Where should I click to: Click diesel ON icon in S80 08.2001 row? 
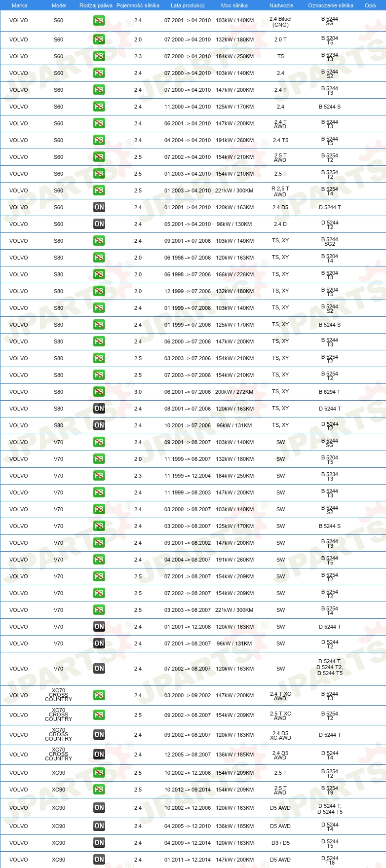[99, 409]
